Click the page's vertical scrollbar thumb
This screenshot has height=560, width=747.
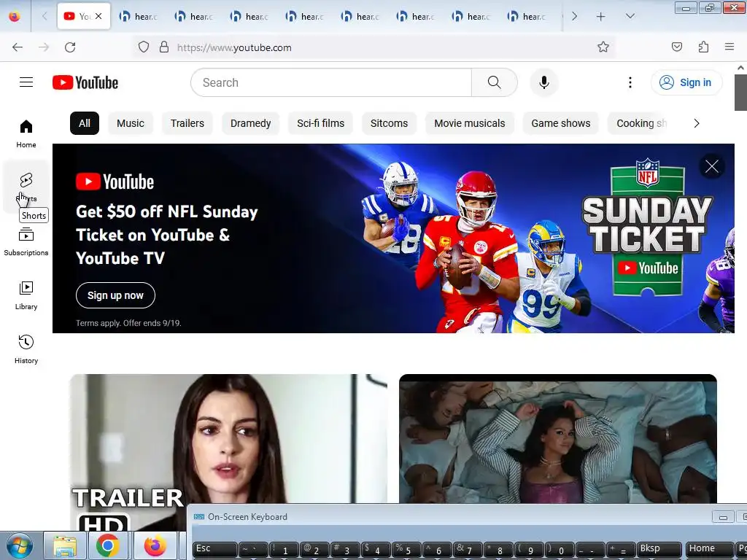pyautogui.click(x=741, y=93)
